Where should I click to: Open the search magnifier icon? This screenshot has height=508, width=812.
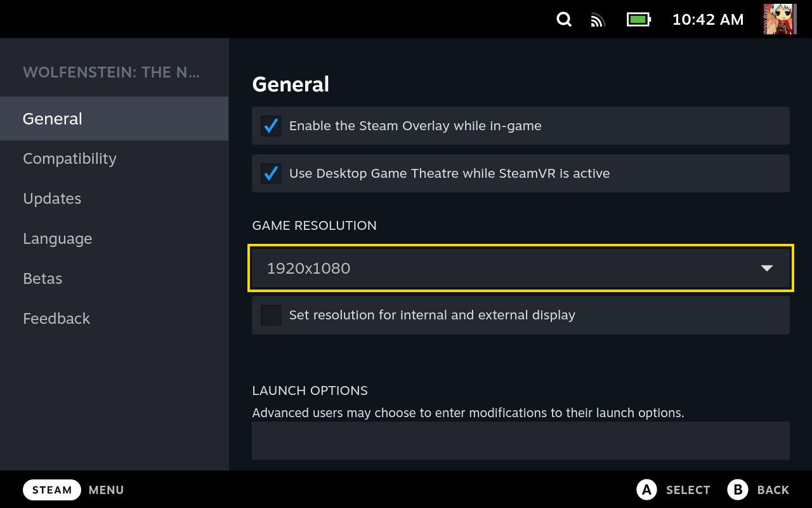coord(564,20)
